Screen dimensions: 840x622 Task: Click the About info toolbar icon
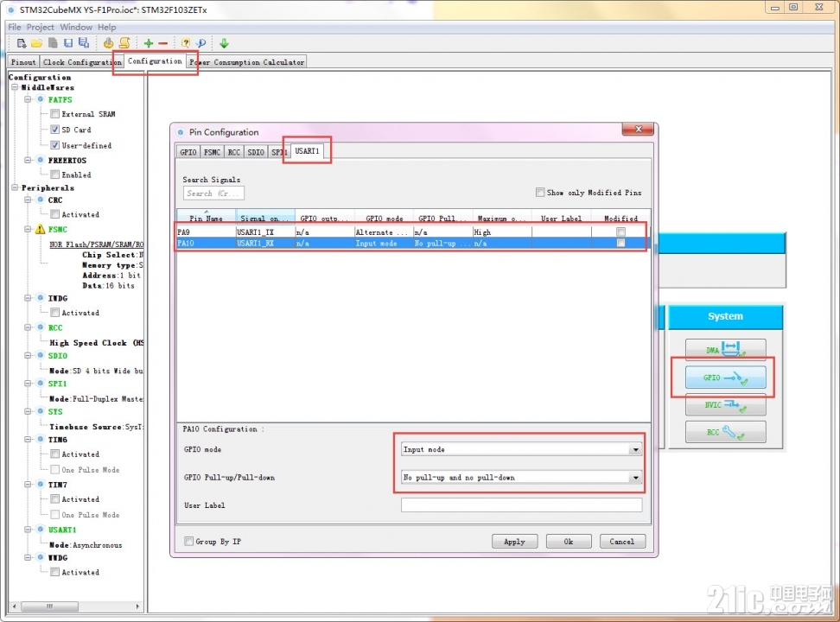coord(200,43)
